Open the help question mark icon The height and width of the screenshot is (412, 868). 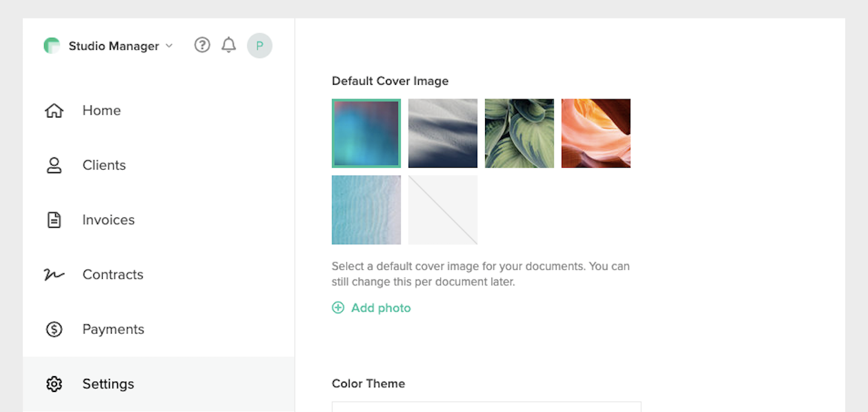202,45
